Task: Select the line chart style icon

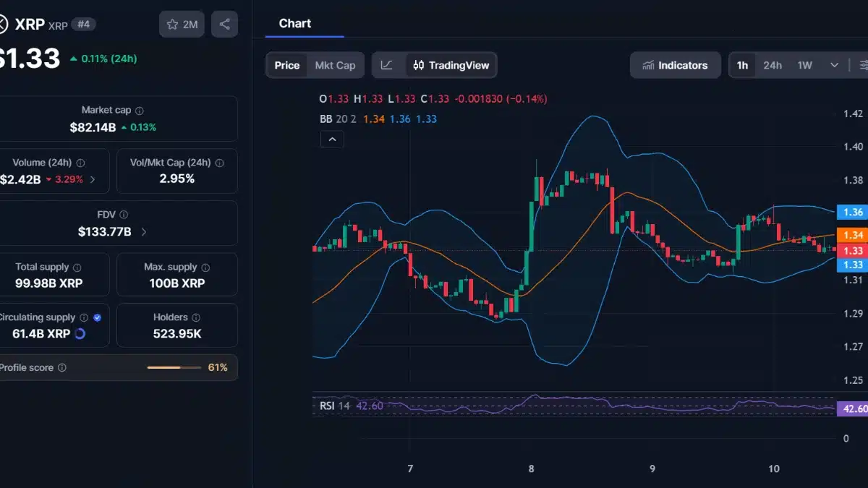Action: point(387,65)
